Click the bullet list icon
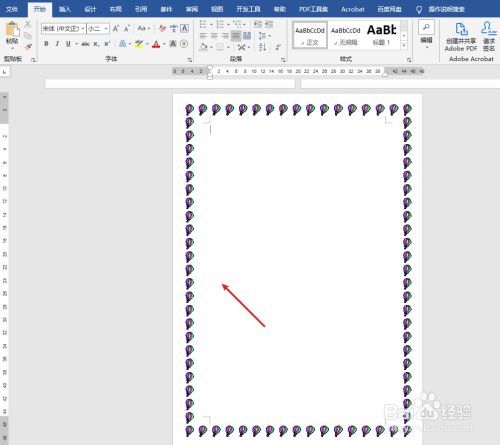Screen dimensions: 500x445 (203, 24)
